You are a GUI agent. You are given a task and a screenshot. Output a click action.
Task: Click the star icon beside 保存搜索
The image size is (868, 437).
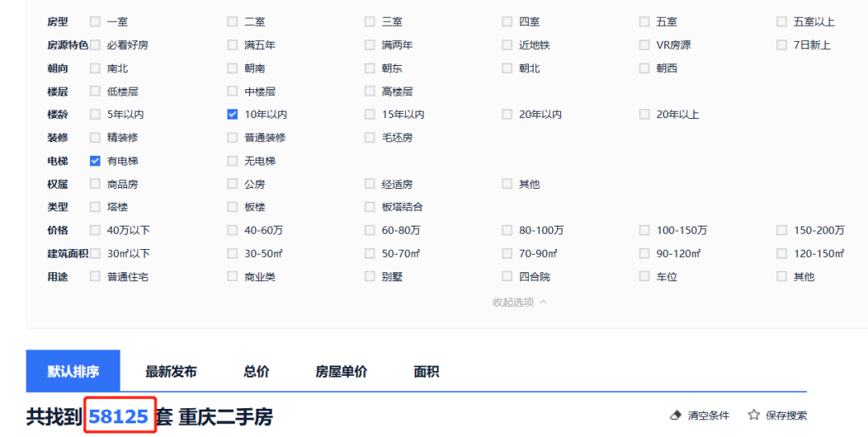click(x=753, y=415)
